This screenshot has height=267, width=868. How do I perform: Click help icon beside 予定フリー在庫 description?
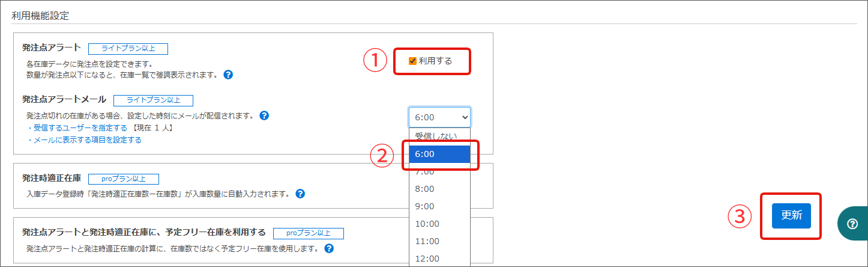329,248
